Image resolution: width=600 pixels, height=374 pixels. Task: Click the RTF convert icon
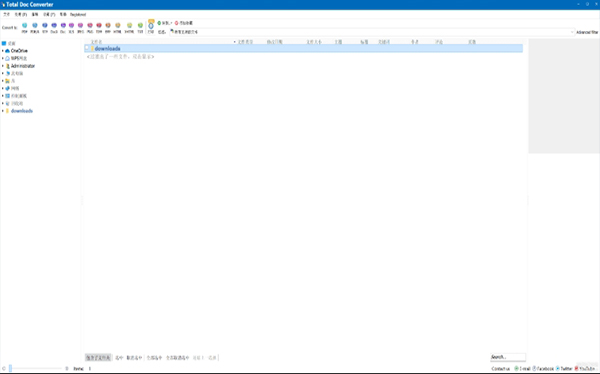click(45, 28)
